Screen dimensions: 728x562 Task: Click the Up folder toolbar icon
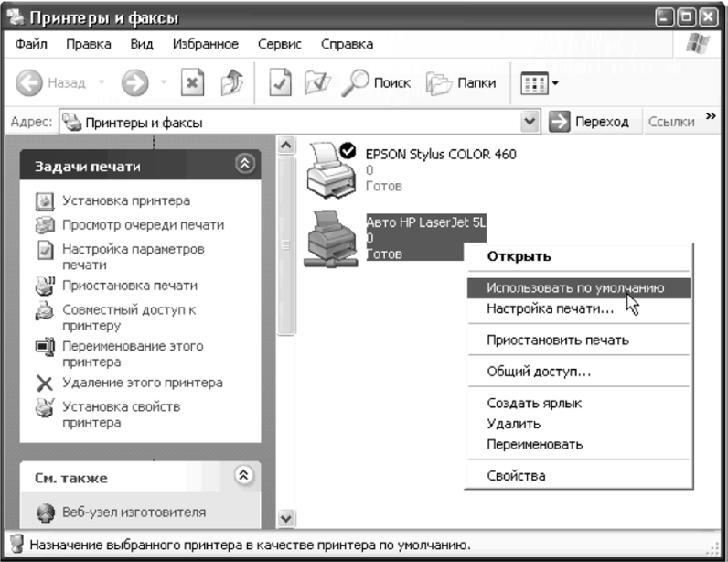[x=232, y=82]
